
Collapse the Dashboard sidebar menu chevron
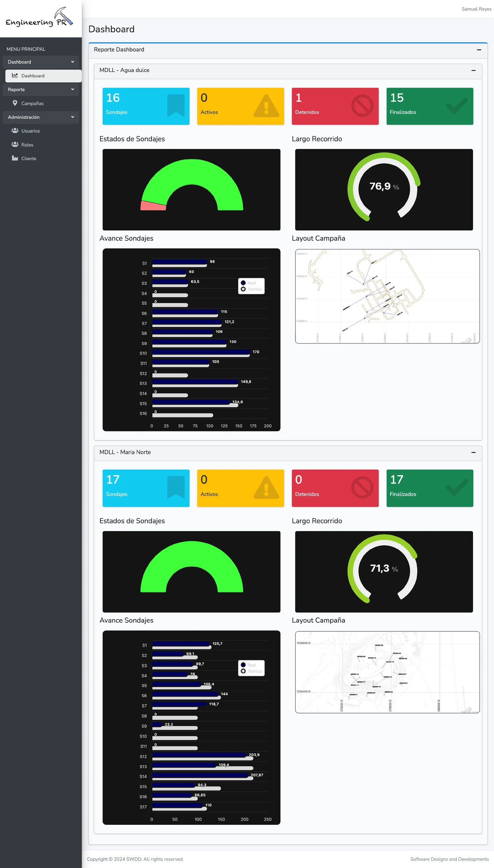click(x=73, y=62)
